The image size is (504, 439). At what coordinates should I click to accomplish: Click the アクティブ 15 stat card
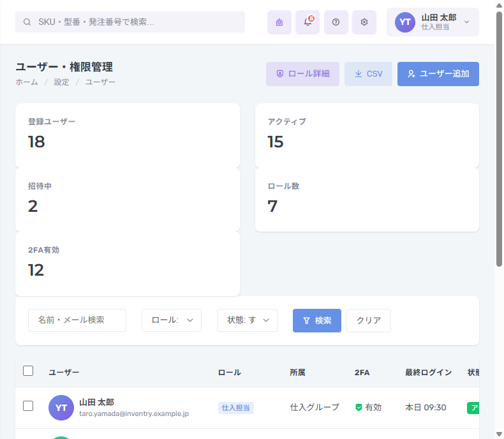click(x=367, y=136)
